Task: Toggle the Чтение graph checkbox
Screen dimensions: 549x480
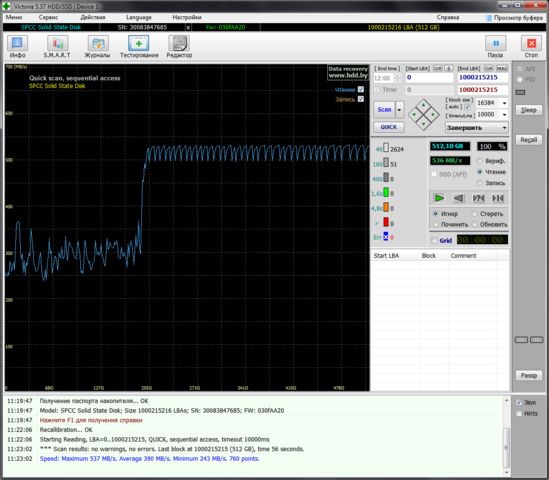Action: (361, 89)
